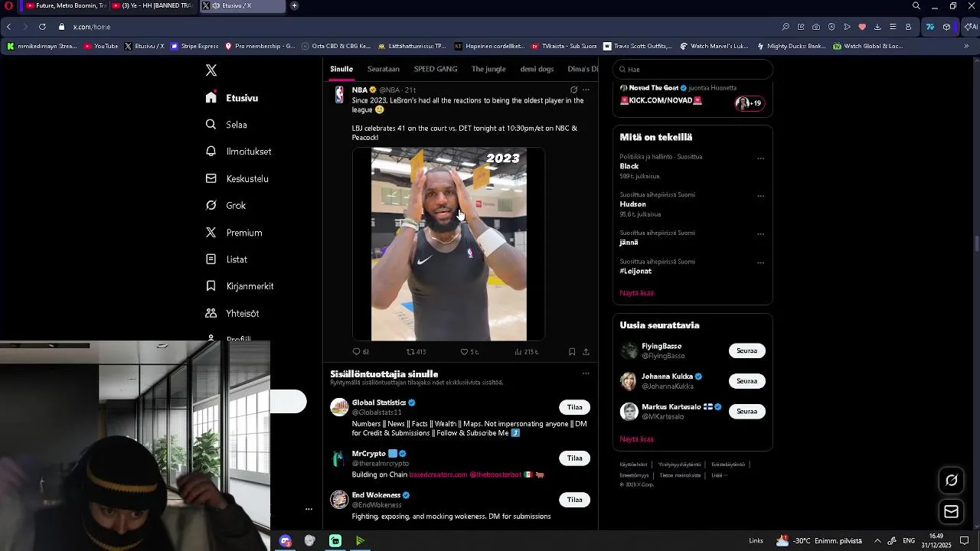Image resolution: width=980 pixels, height=551 pixels.
Task: Open more options for Black trend
Action: pyautogui.click(x=760, y=158)
